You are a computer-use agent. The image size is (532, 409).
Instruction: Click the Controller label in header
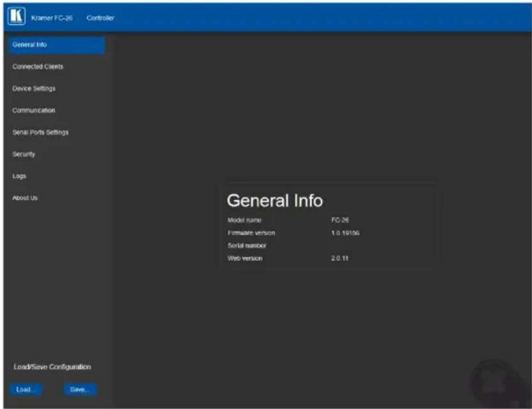[100, 18]
